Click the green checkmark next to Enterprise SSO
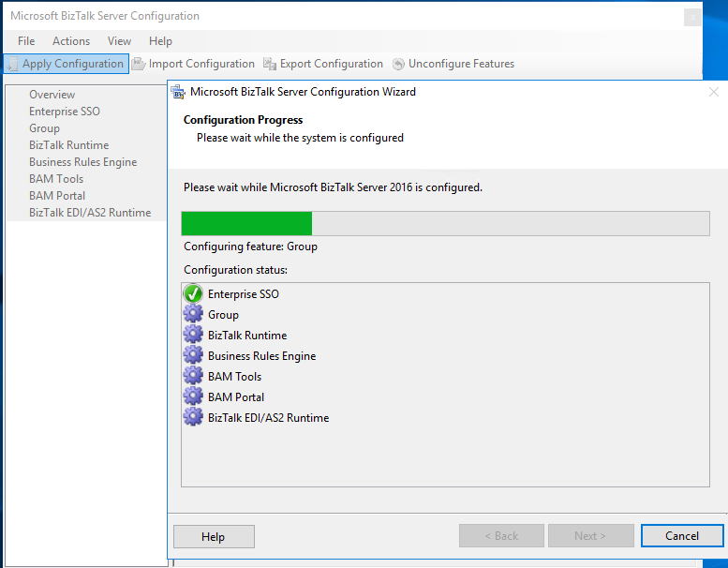 click(193, 293)
